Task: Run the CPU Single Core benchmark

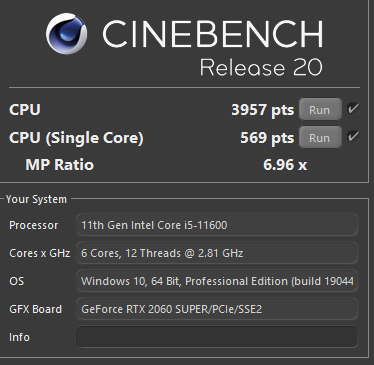Action: tap(320, 137)
